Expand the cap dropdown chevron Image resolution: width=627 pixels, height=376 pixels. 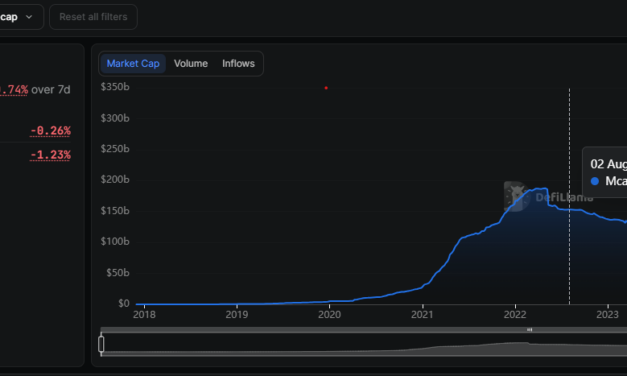[x=29, y=17]
